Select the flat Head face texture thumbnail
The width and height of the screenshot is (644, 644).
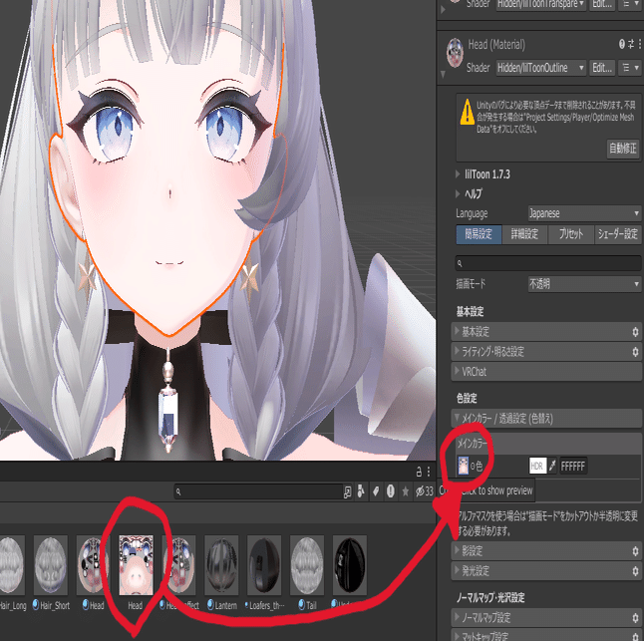point(136,565)
